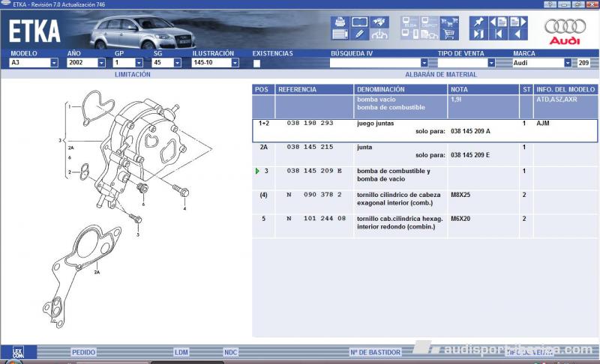
Task: Select row N 090 378 2 tornillo
Action: click(x=424, y=202)
